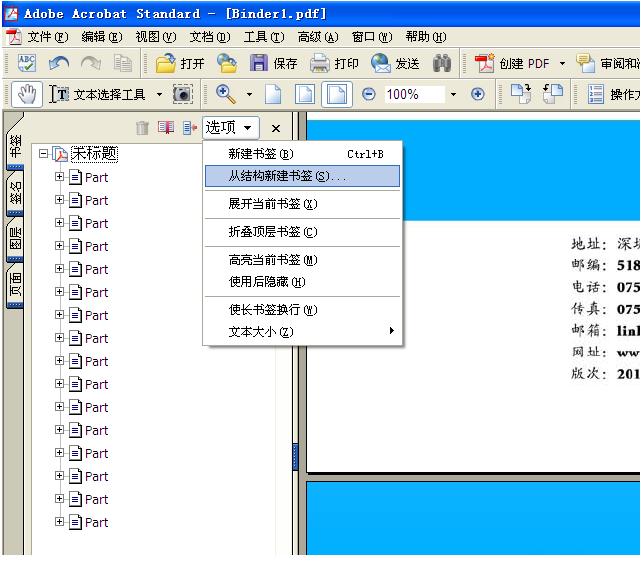Click the 100% zoom input field

410,94
